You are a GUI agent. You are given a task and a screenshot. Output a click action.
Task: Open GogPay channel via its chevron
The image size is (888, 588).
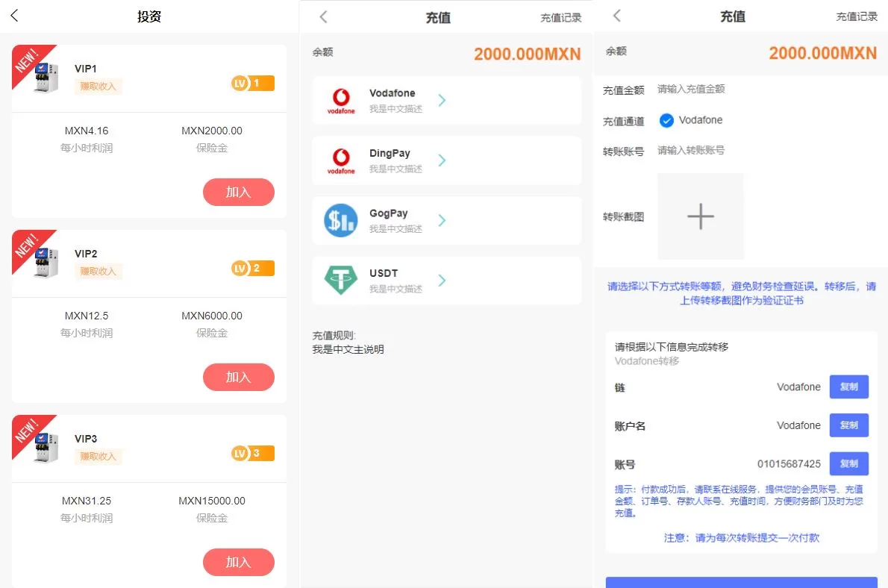442,220
